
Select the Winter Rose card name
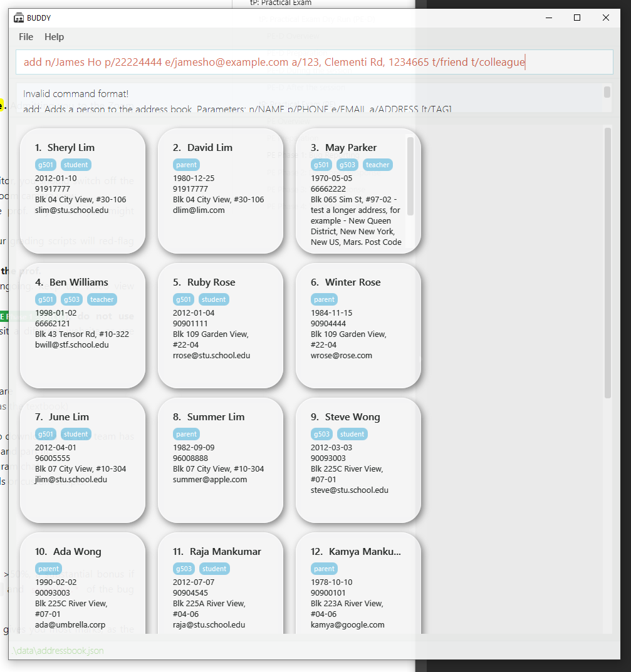click(352, 282)
